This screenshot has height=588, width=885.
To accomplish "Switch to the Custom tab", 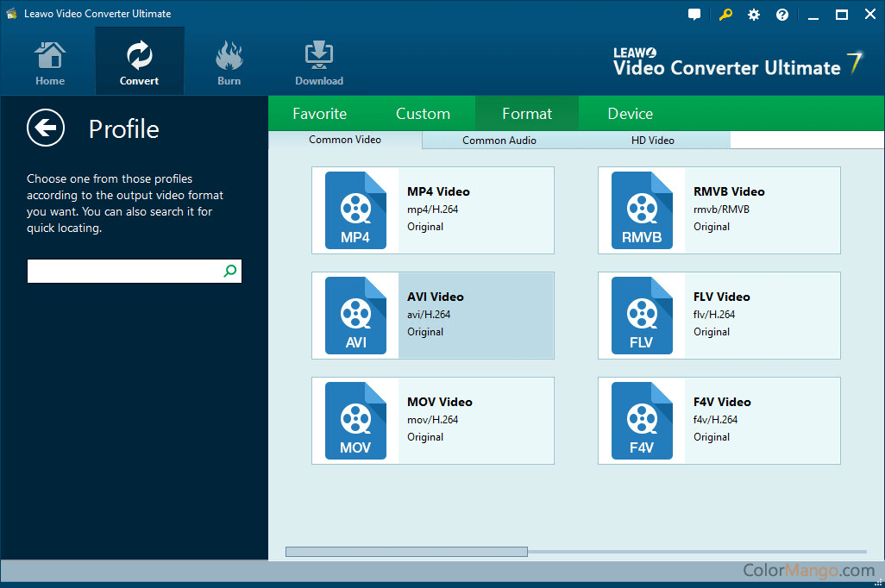I will (423, 114).
